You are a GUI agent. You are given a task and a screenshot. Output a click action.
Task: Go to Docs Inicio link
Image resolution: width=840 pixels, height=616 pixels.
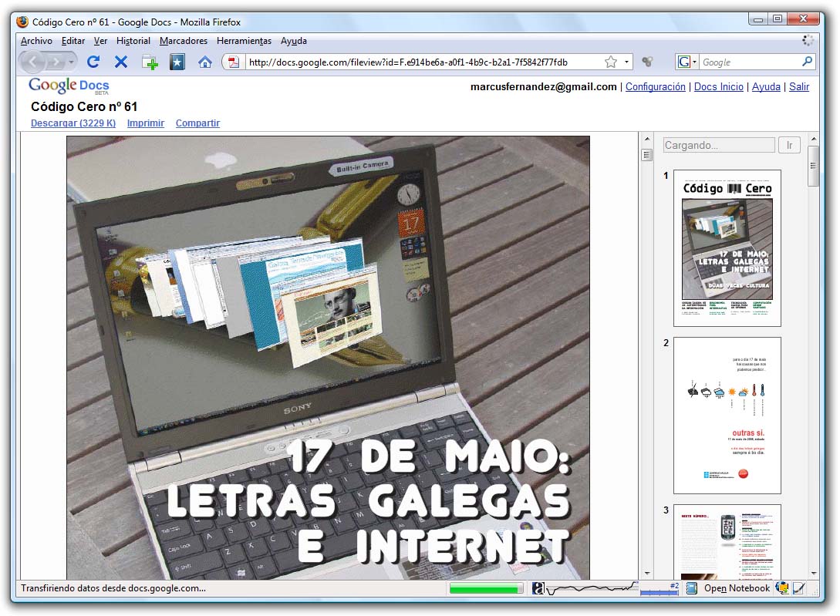click(718, 87)
